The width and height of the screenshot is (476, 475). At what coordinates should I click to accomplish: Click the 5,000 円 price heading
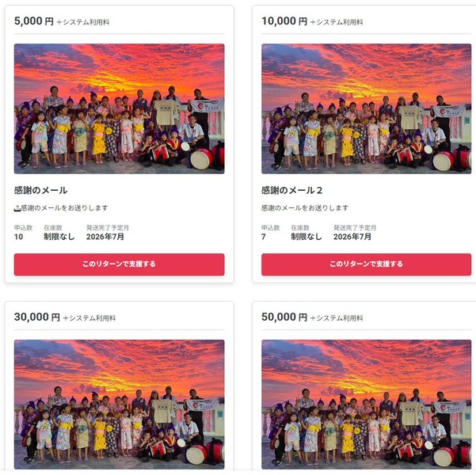(34, 21)
